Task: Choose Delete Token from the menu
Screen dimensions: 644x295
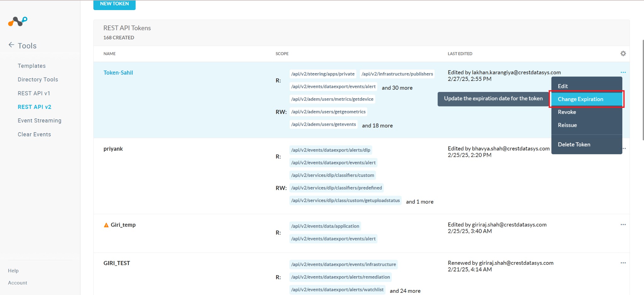Action: [x=574, y=145]
